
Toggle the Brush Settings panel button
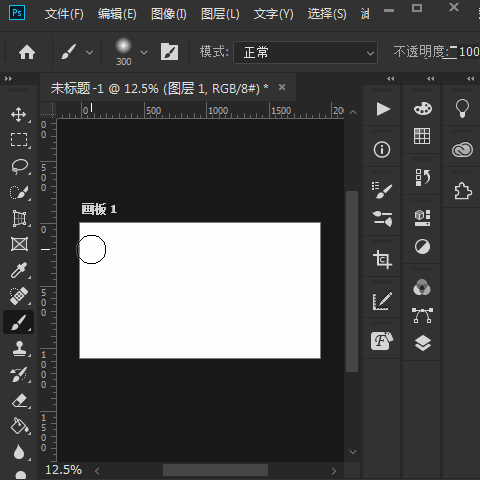coord(169,52)
